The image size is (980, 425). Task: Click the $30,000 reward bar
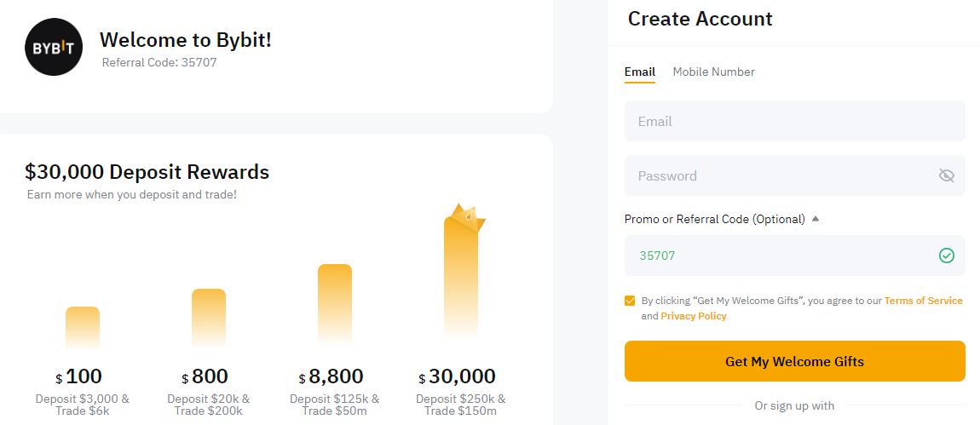click(x=461, y=279)
